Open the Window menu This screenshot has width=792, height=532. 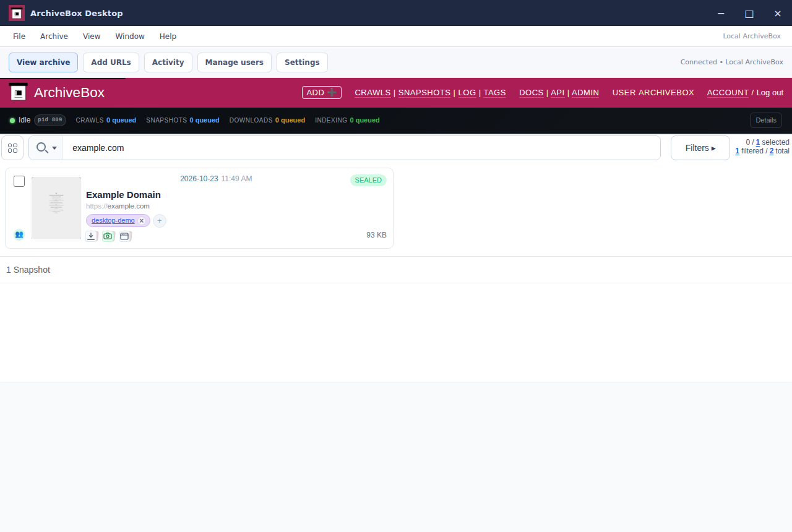pyautogui.click(x=130, y=36)
